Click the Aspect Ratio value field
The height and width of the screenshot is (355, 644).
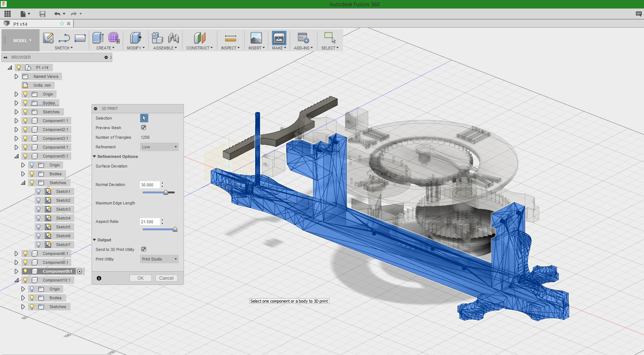[150, 222]
